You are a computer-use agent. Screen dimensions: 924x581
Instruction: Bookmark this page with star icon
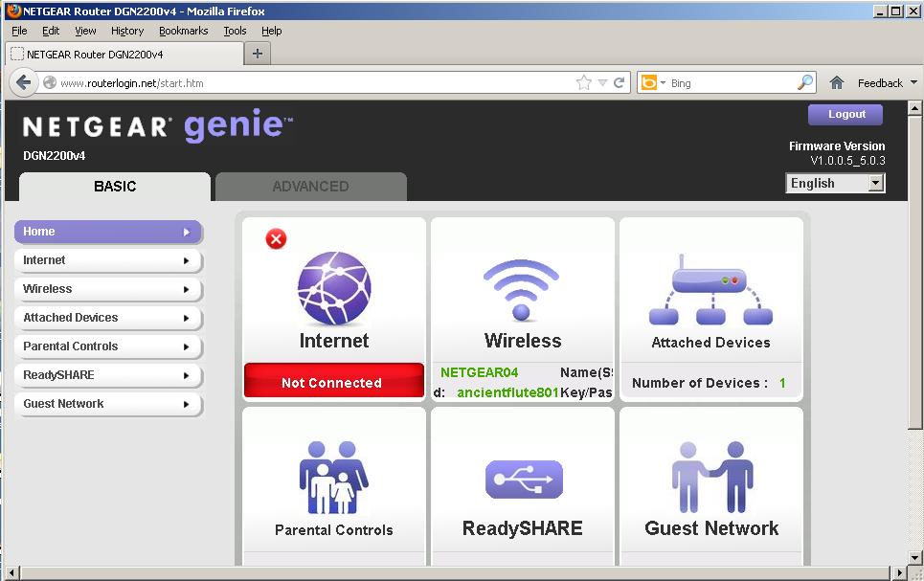pyautogui.click(x=583, y=83)
